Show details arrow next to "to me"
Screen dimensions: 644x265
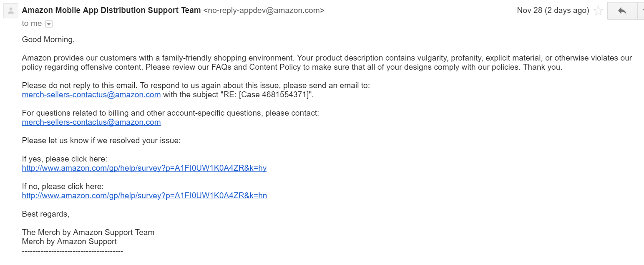coord(49,24)
